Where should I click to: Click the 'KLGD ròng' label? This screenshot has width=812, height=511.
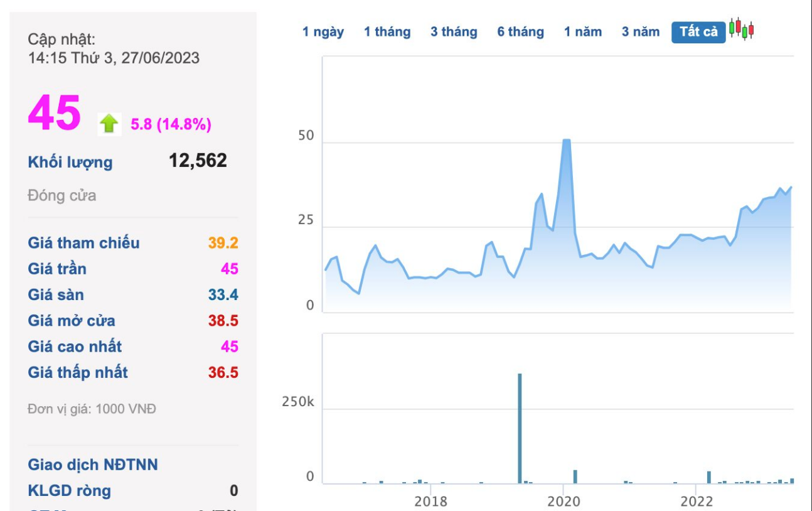[69, 490]
